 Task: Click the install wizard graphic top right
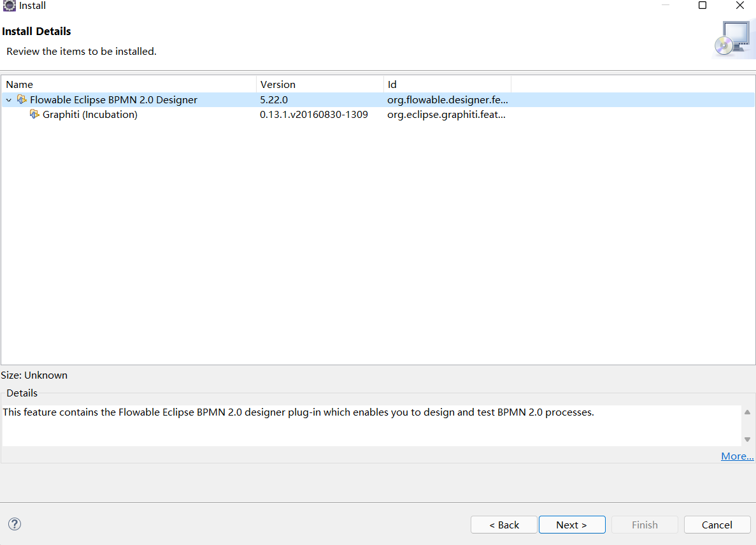pyautogui.click(x=734, y=38)
